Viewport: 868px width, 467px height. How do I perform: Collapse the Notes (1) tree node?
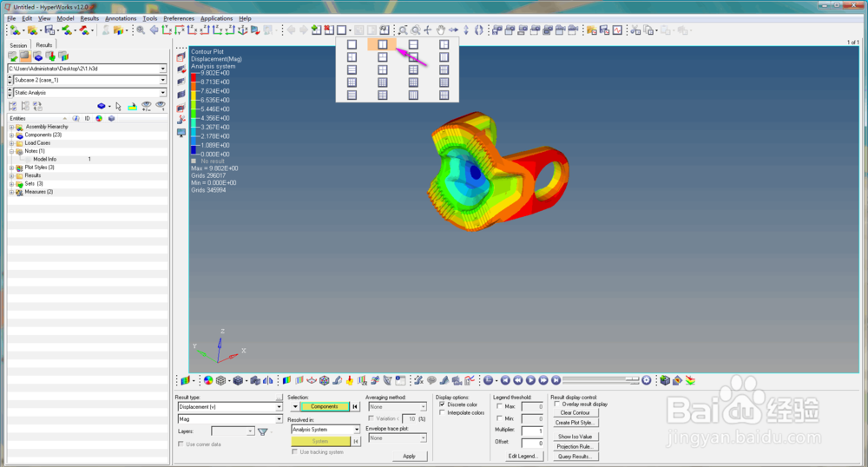[11, 151]
